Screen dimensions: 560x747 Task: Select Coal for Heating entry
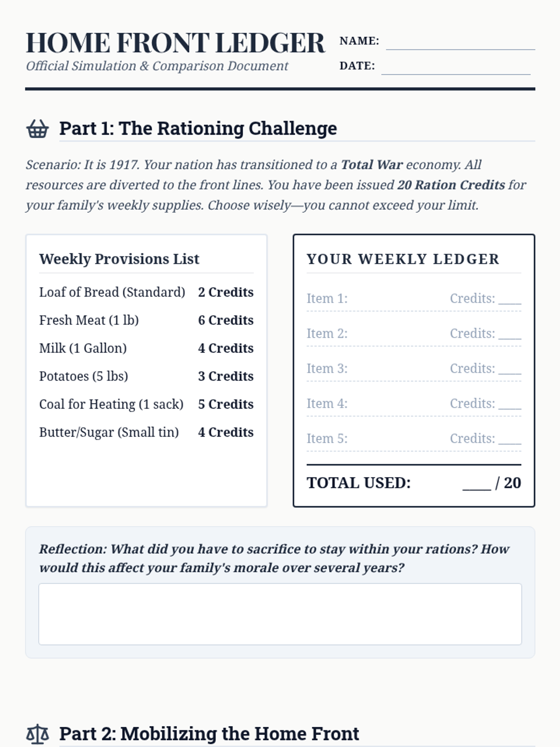(x=147, y=404)
